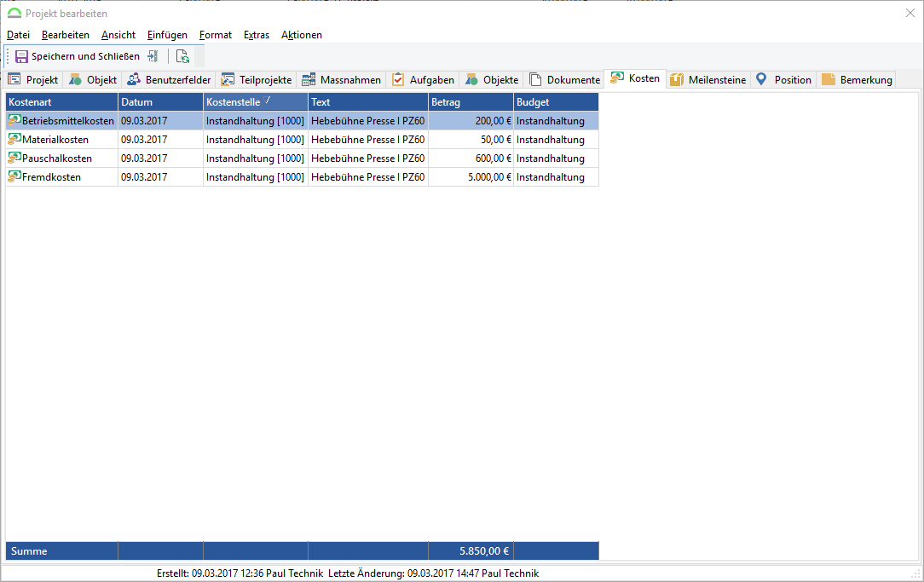This screenshot has width=924, height=582.
Task: Open the Datei menu
Action: (x=18, y=35)
